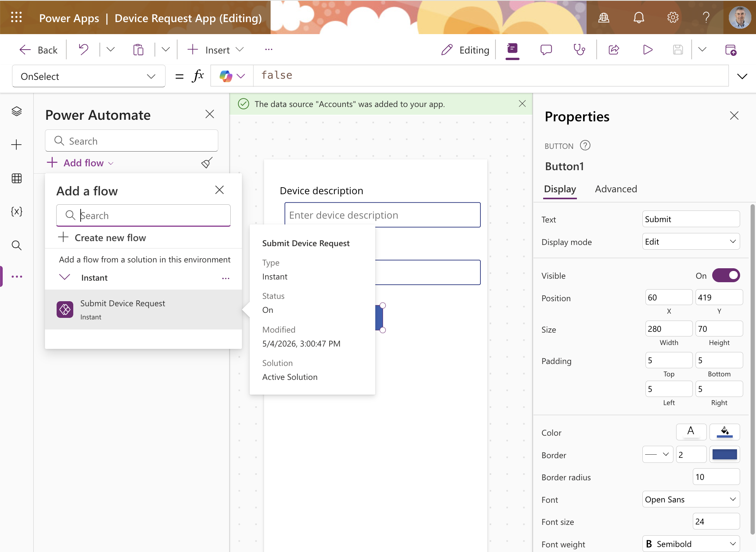756x552 pixels.
Task: Click Create new flow
Action: pyautogui.click(x=102, y=238)
